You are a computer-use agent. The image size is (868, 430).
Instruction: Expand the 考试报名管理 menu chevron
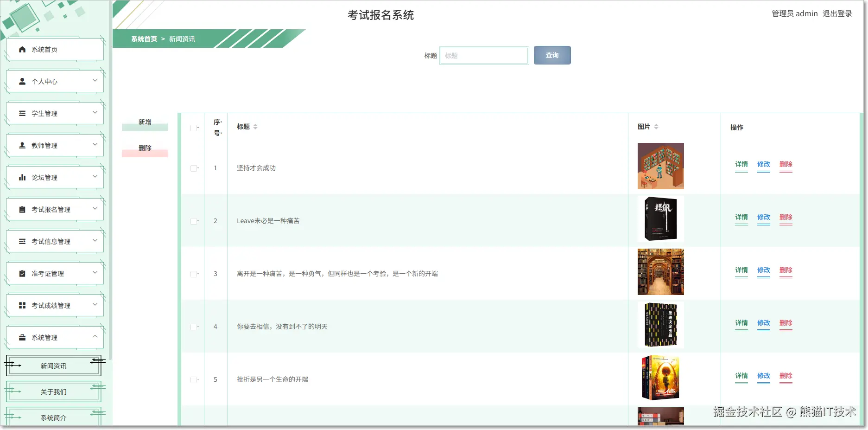click(95, 208)
